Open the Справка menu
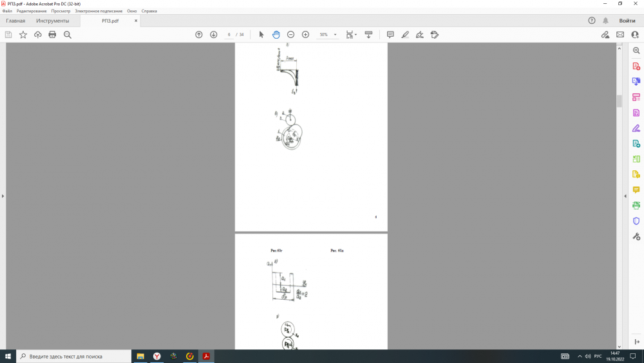 pyautogui.click(x=149, y=11)
